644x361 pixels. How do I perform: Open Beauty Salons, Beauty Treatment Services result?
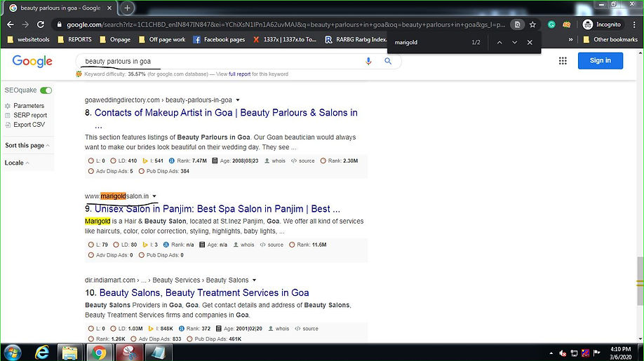(204, 293)
